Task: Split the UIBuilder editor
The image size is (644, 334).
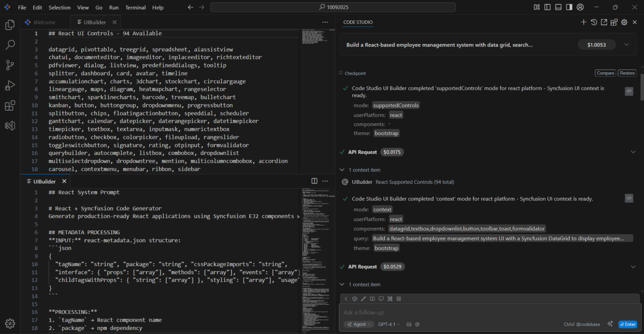Action: (314, 181)
